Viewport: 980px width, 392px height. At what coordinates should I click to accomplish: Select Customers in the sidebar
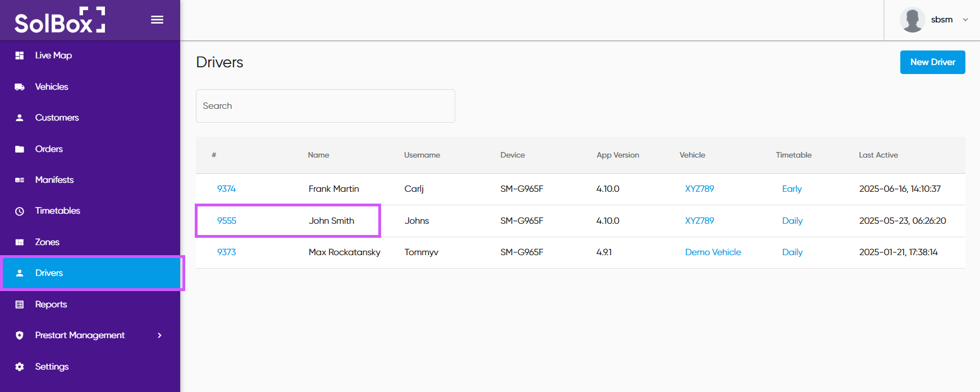[x=57, y=118]
